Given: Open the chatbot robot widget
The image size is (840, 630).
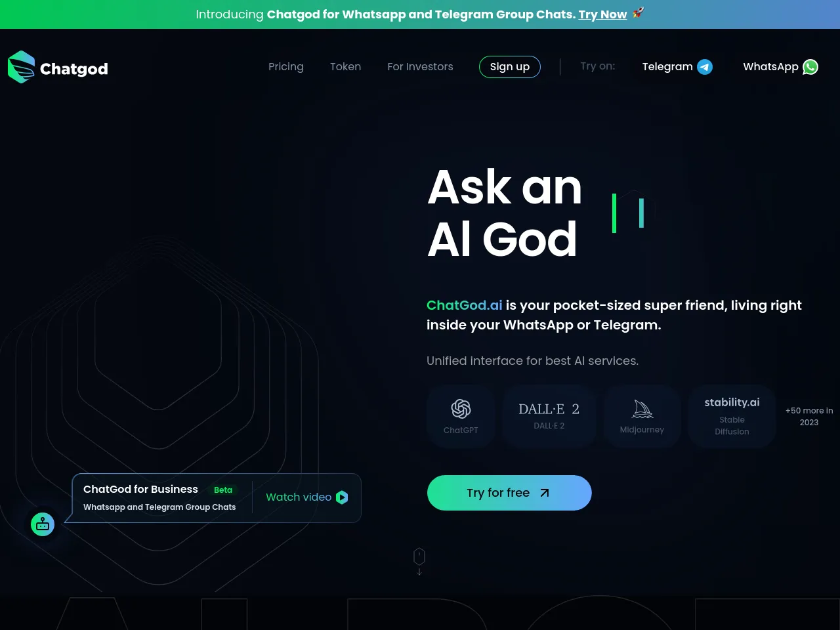Looking at the screenshot, I should 43,524.
